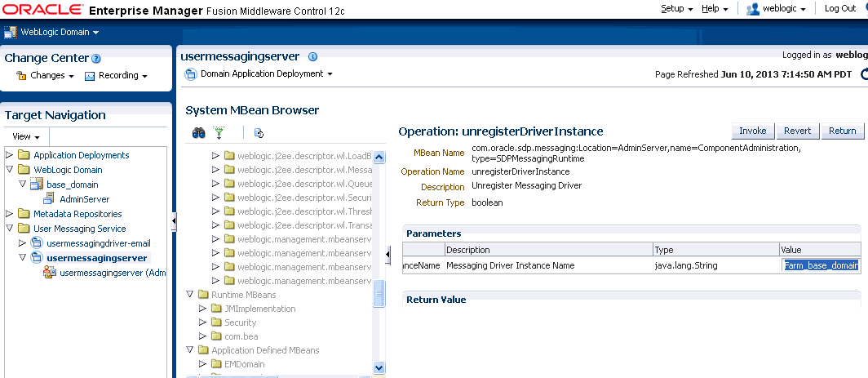
Task: Click the 'Messaging Driver Instance Name' cell
Action: (x=511, y=265)
